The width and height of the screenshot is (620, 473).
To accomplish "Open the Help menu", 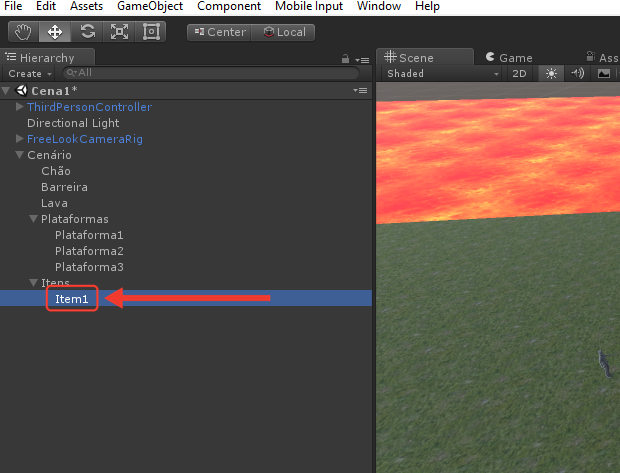I will coord(427,6).
